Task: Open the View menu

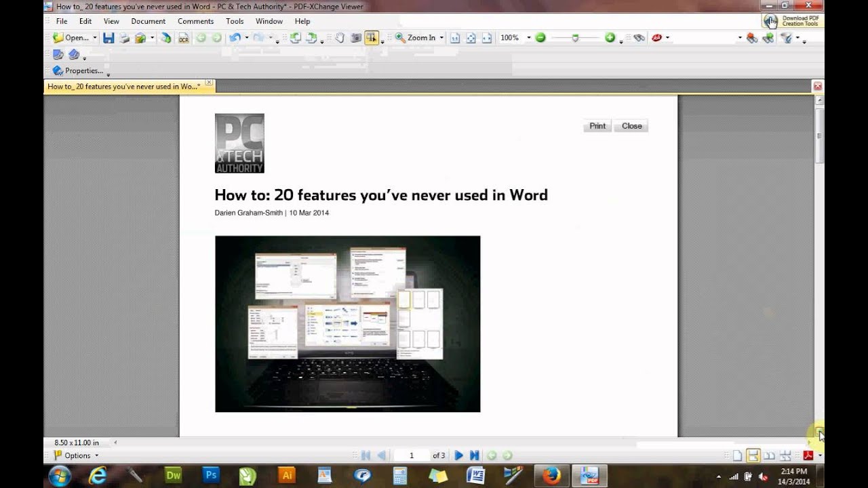Action: pos(111,21)
